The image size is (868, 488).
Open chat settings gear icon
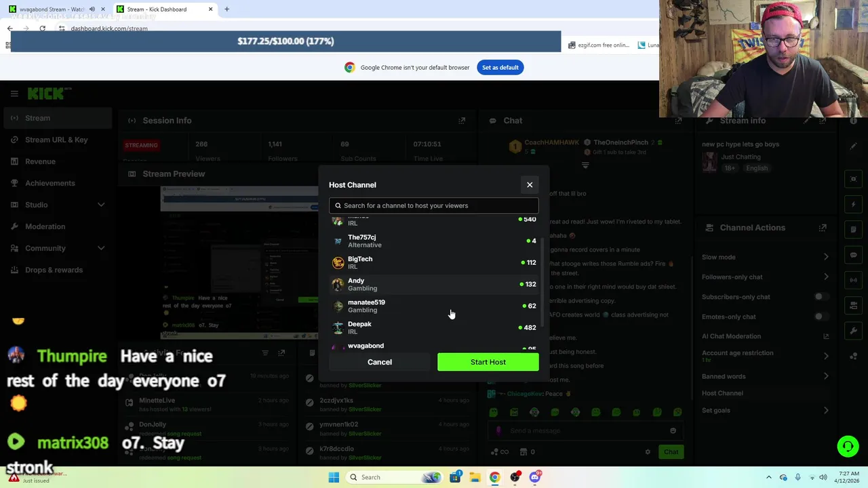[648, 452]
